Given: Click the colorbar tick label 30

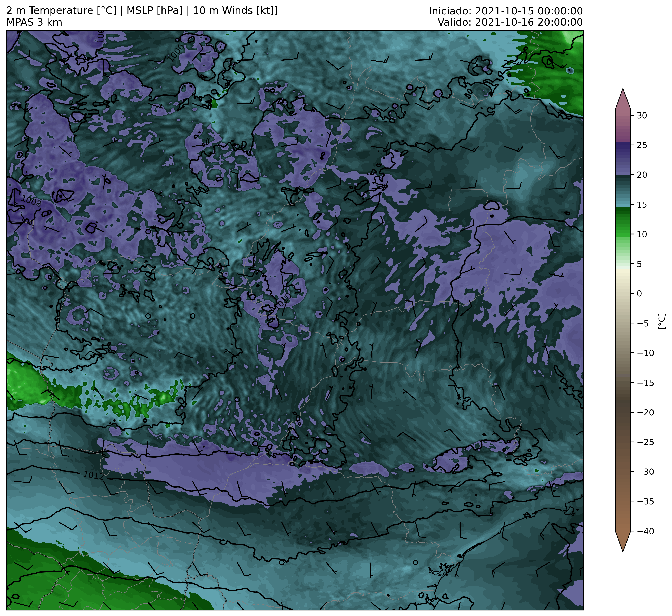Looking at the screenshot, I should click(x=642, y=116).
